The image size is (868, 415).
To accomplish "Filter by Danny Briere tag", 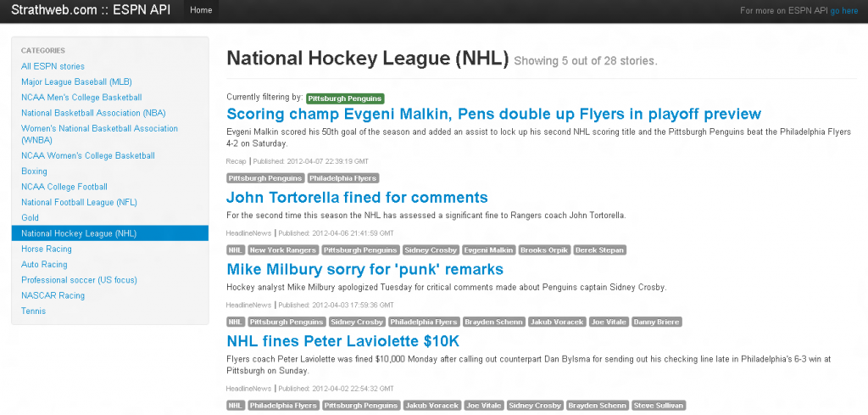I will tap(657, 322).
